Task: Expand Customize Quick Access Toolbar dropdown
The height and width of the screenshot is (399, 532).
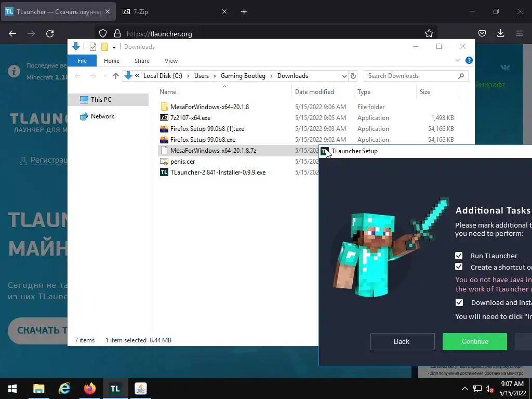Action: [114, 47]
